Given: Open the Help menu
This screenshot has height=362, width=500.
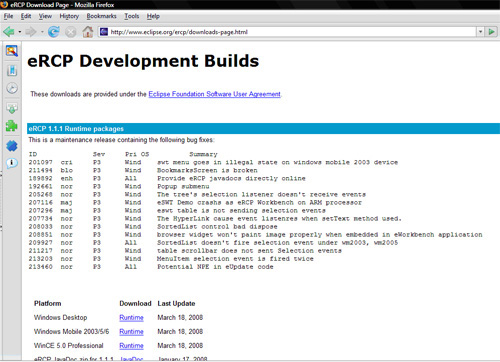Looking at the screenshot, I should (x=153, y=16).
